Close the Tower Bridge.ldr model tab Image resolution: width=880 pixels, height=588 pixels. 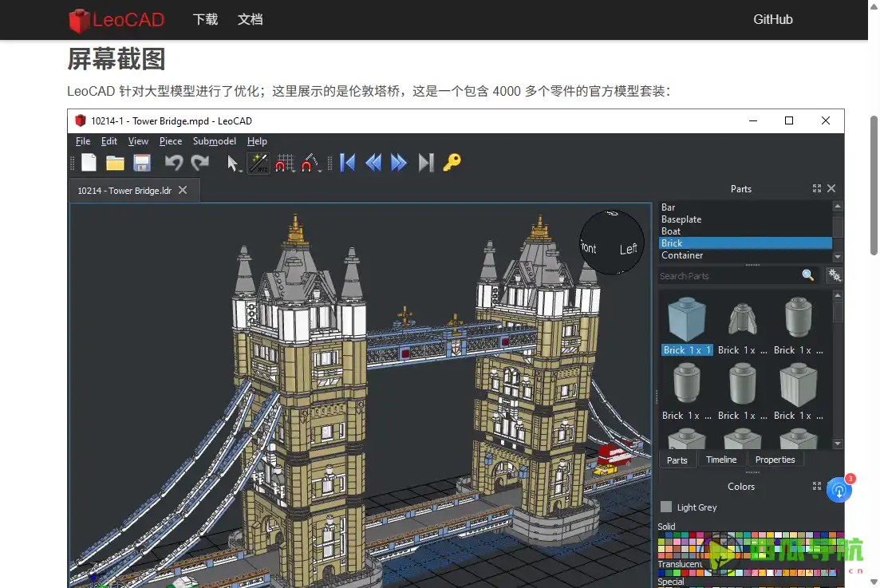[183, 190]
